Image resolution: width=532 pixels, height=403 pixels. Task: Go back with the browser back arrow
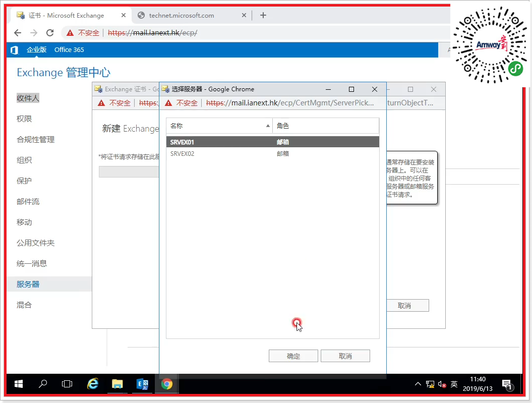click(18, 33)
